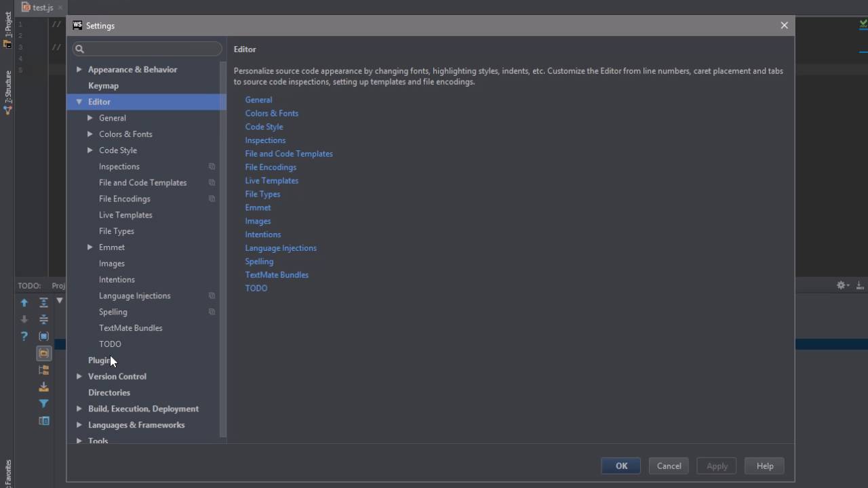This screenshot has height=488, width=868.
Task: Toggle Preview Source icon in TODO panel
Action: (x=43, y=421)
